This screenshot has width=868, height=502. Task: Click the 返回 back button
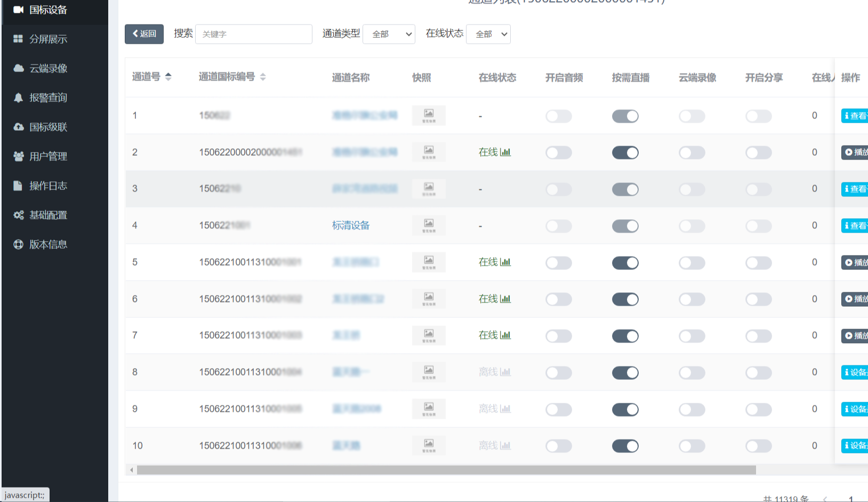[x=144, y=34]
